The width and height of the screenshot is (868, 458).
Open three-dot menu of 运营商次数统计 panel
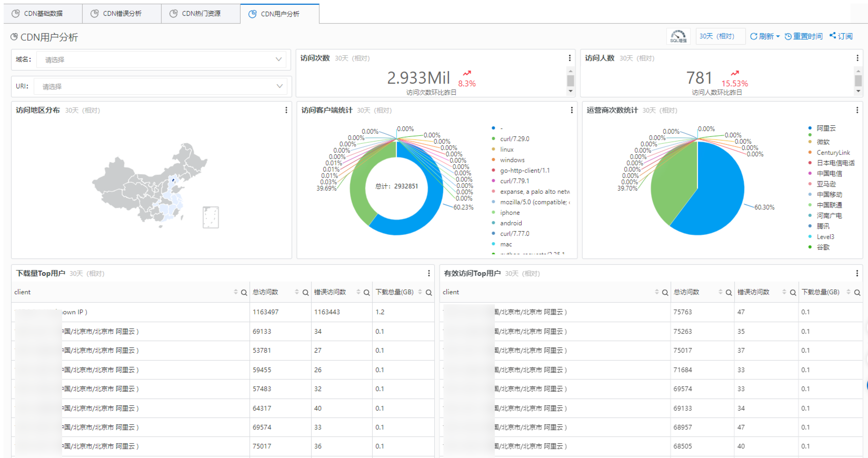(x=857, y=110)
